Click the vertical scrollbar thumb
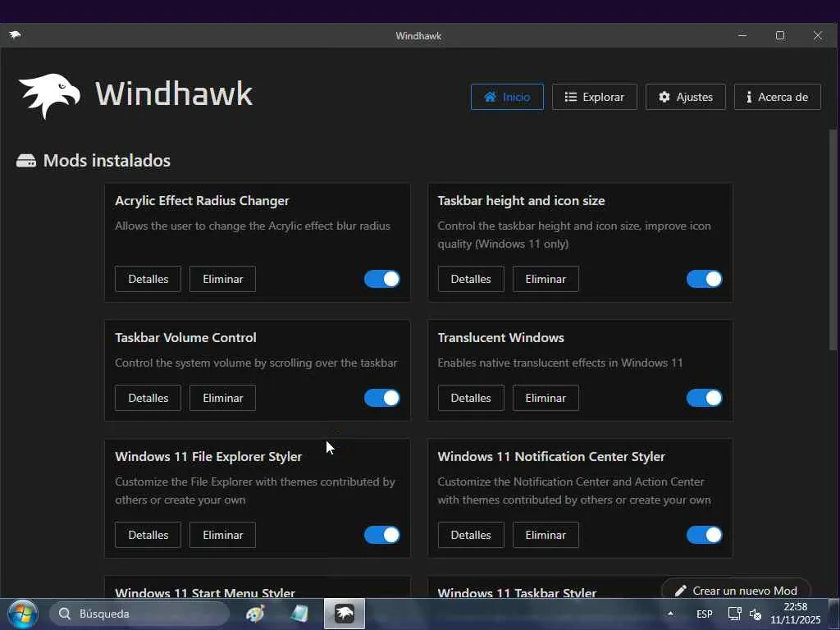This screenshot has height=630, width=840. (833, 240)
